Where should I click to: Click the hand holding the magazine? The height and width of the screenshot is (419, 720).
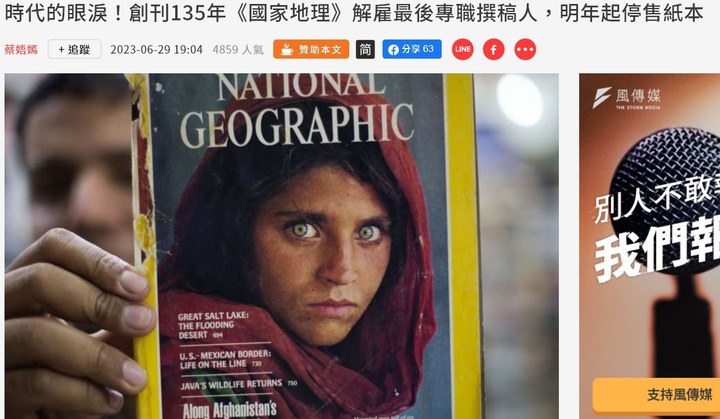click(76, 317)
